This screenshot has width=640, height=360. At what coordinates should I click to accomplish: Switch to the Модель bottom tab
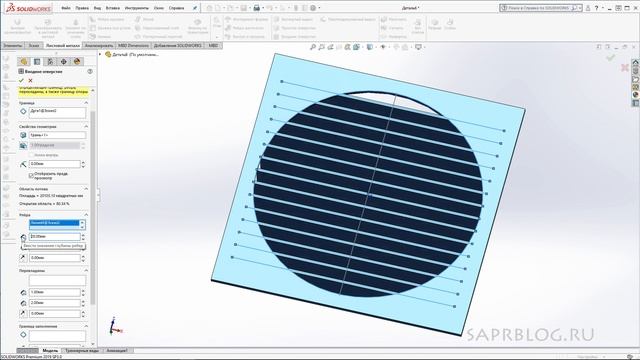pos(50,351)
